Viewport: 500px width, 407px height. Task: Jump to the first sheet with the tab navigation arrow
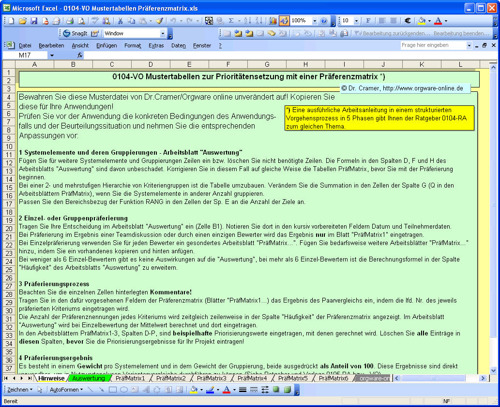coord(6,378)
